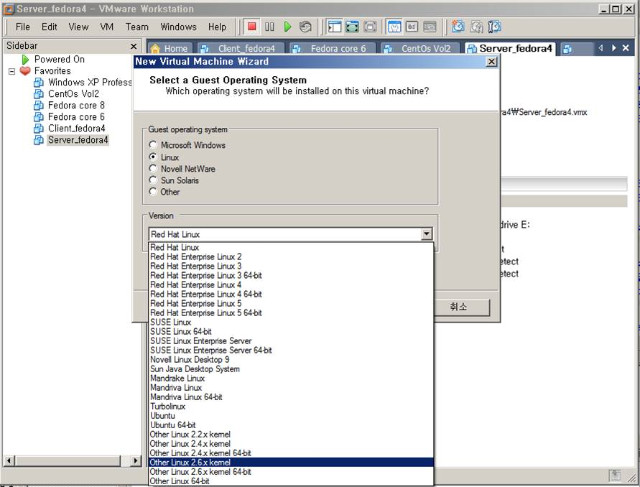Choose Turbolinux from the version list
Viewport: 640px width, 487px height.
click(291, 406)
